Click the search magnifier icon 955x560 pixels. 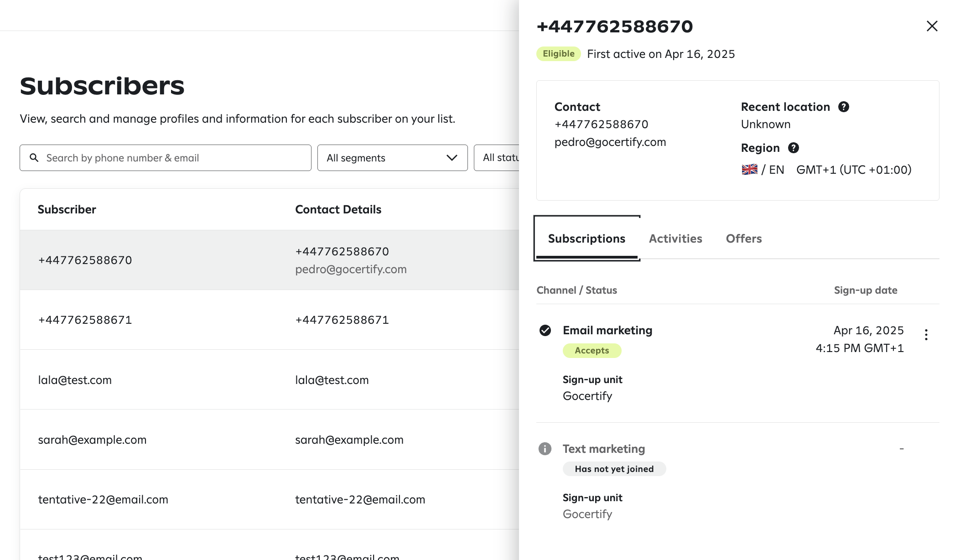pyautogui.click(x=34, y=158)
